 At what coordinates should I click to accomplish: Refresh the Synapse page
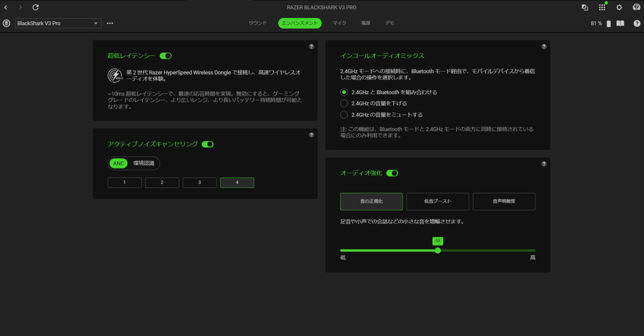point(35,8)
